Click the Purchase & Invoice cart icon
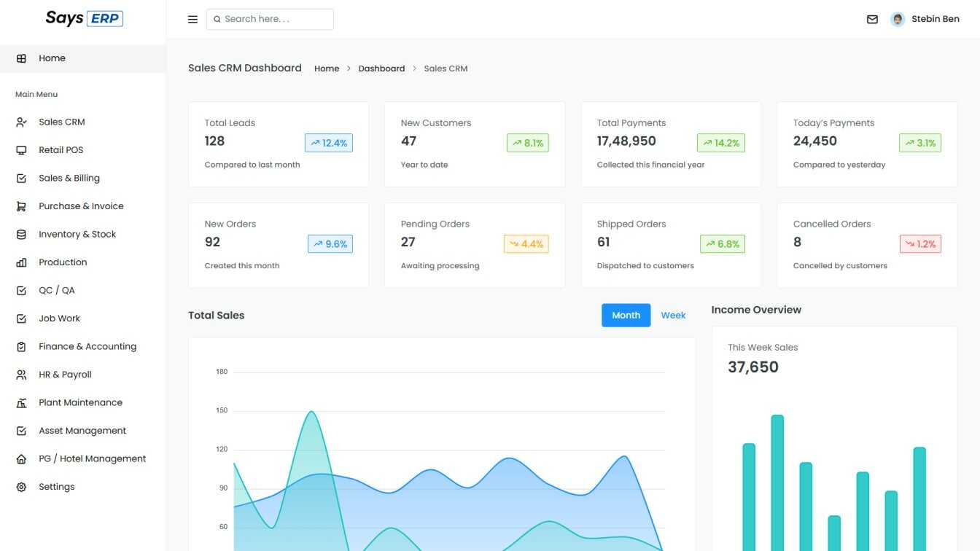Screen dimensions: 980x551 point(21,206)
